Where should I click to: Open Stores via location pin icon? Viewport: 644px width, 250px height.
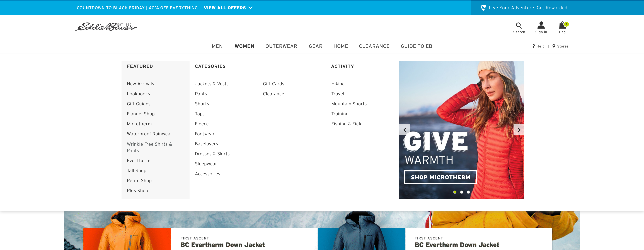point(554,46)
